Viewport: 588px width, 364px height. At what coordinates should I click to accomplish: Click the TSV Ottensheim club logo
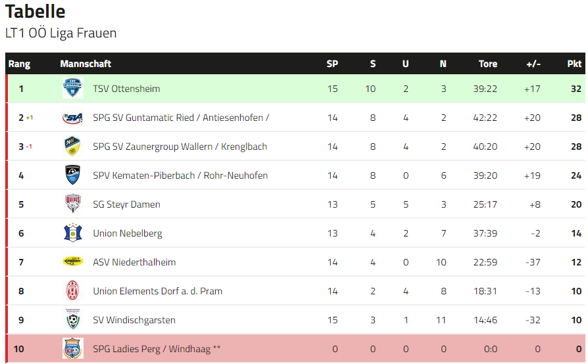pos(72,88)
